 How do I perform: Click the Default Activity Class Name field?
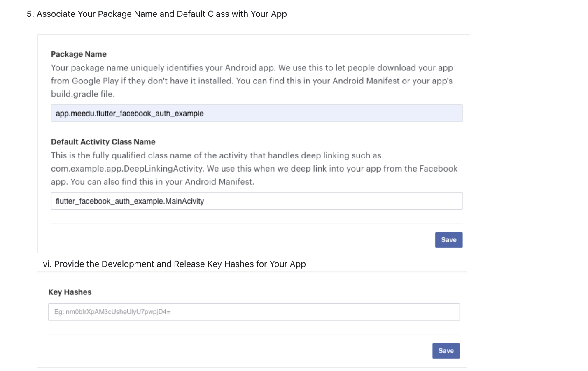257,201
